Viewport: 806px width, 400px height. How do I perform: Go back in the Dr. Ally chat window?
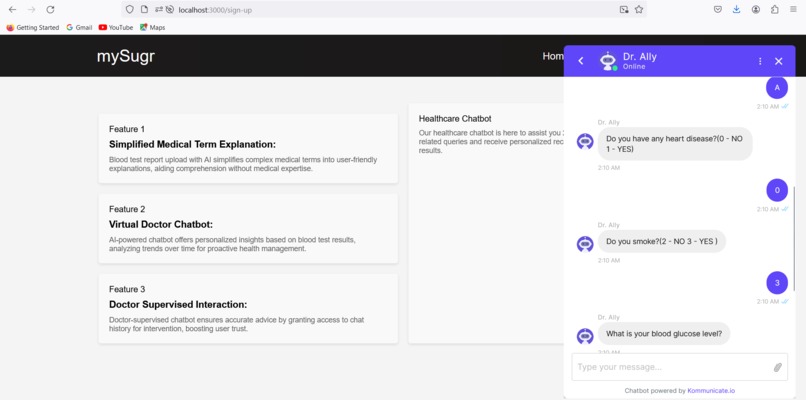(581, 61)
